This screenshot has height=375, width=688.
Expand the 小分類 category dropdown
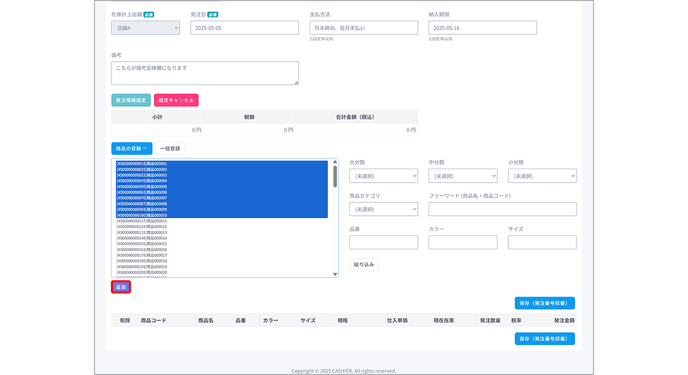click(542, 176)
